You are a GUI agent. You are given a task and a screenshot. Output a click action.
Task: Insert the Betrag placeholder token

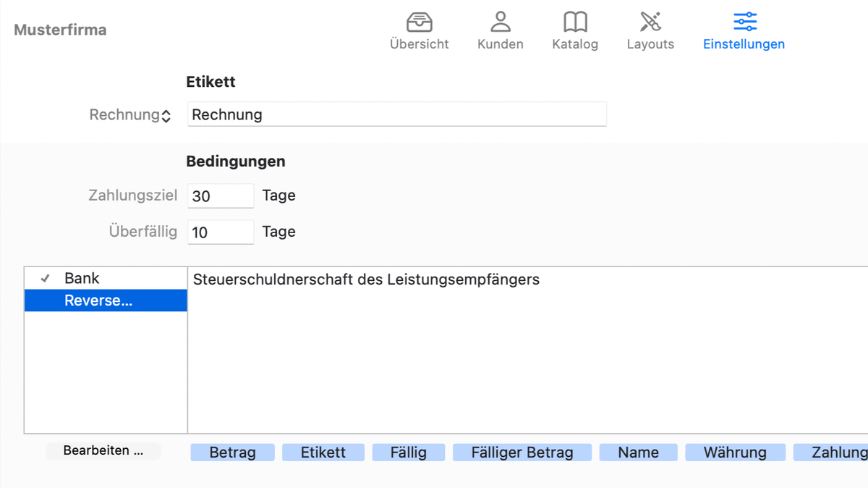(232, 453)
